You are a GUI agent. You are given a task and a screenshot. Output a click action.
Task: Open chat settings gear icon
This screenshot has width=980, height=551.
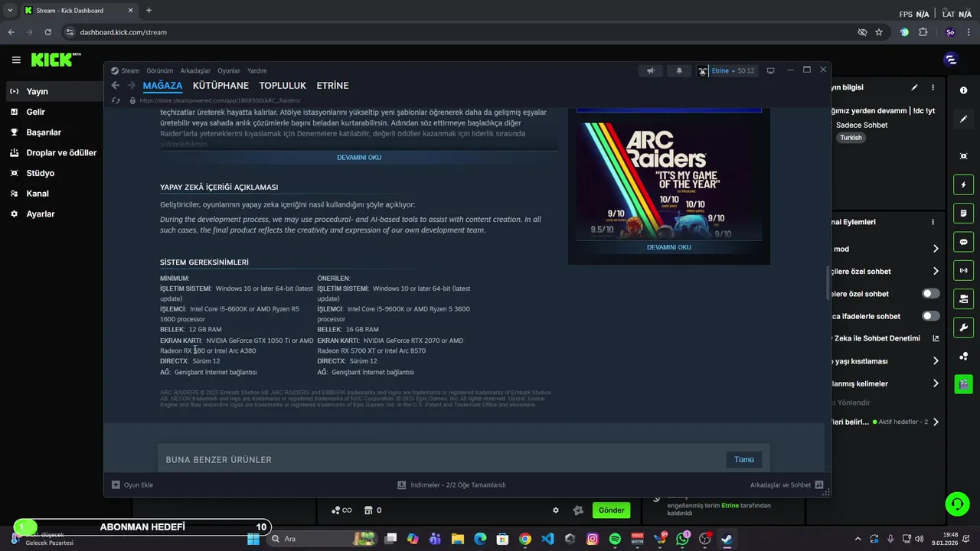(556, 510)
